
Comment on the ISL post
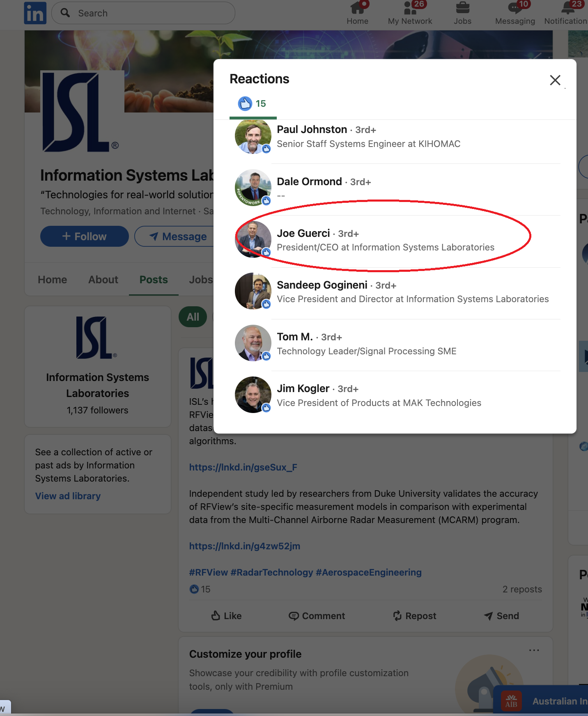317,616
